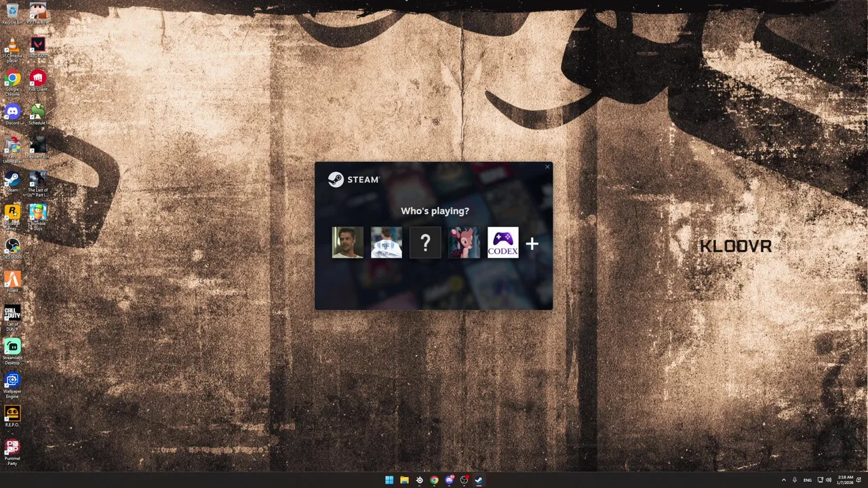Viewport: 868px width, 488px height.
Task: Select the Schedule I desktop shortcut
Action: pos(38,115)
